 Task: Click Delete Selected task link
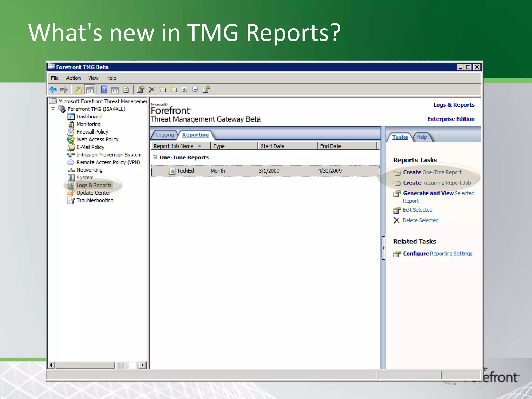click(421, 220)
